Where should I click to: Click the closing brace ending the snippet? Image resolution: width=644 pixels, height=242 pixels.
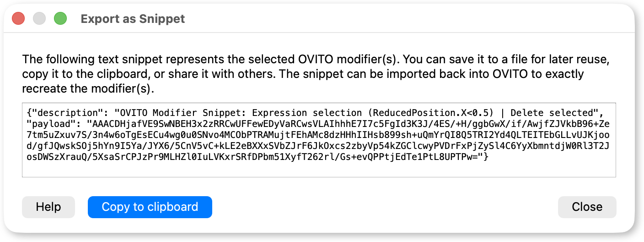(487, 157)
